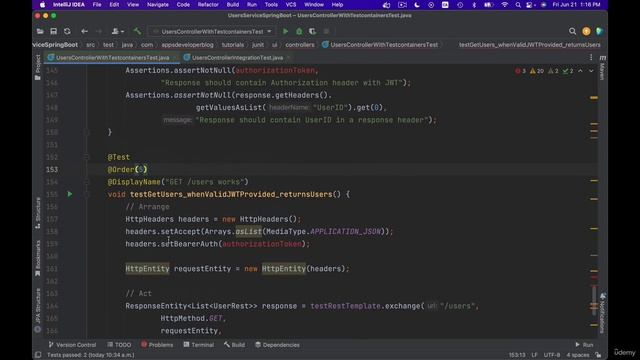This screenshot has height=360, width=640.
Task: Select UsersControllerWithTestcontainersTest.java tab
Action: click(112, 58)
